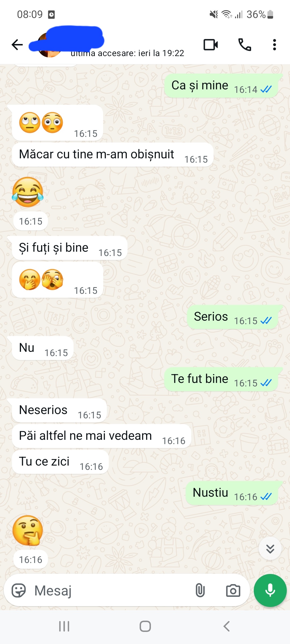Tap the paperclip attachment icon

pyautogui.click(x=200, y=591)
